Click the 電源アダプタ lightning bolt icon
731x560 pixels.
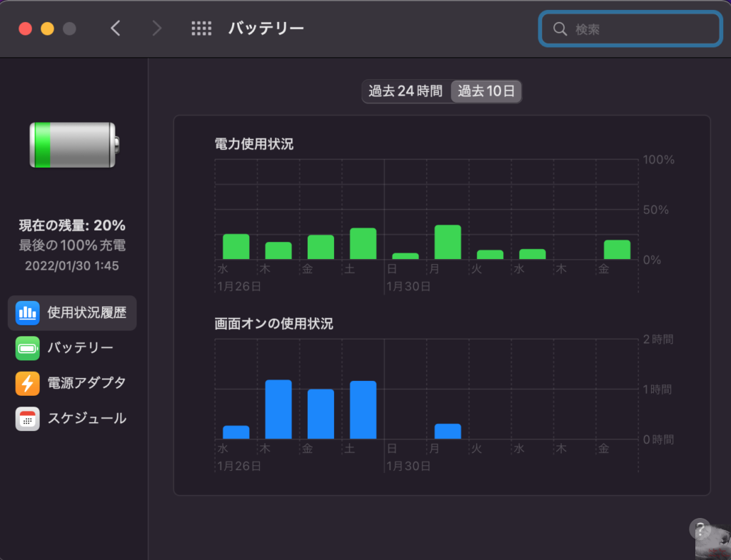[28, 383]
